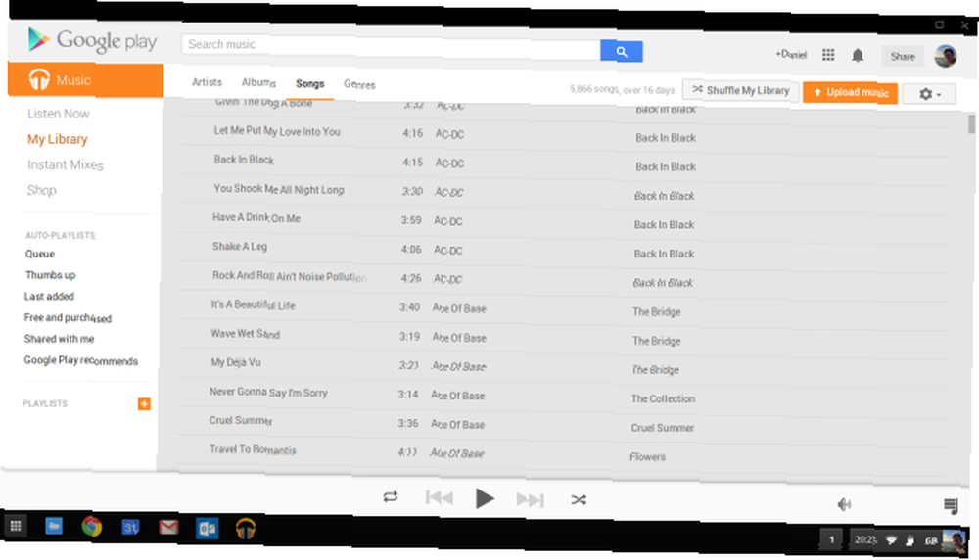This screenshot has width=979, height=560.
Task: Select song Travel To Romantis
Action: click(253, 449)
